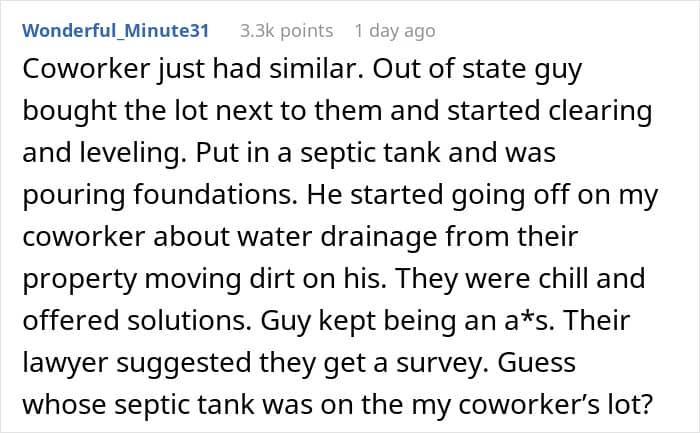Screen dimensions: 700x433
Task: Click the phrase 'offered solutions'
Action: tap(137, 320)
